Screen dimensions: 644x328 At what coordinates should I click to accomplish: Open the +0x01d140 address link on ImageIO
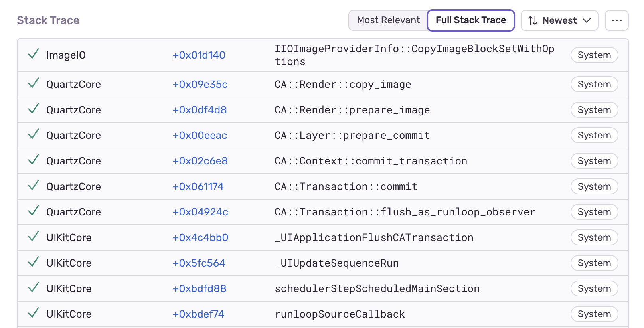tap(198, 55)
